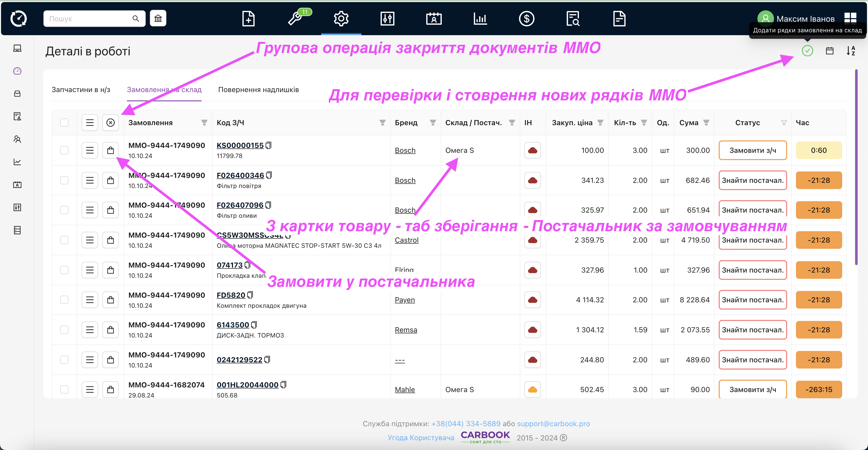
Task: Open Повернення надлишків tab
Action: tap(258, 90)
